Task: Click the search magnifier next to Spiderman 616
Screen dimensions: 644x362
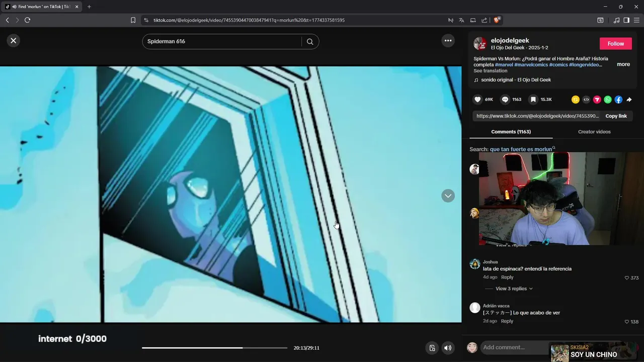Action: click(x=310, y=42)
